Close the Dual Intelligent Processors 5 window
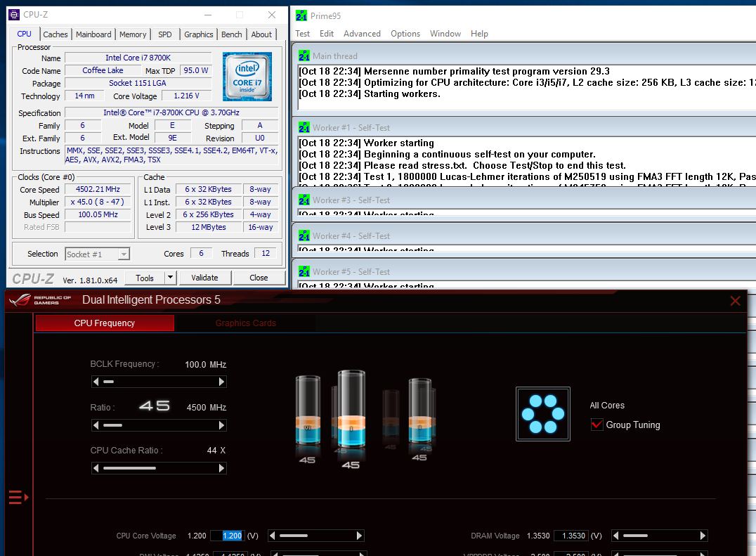Image resolution: width=756 pixels, height=556 pixels. click(x=735, y=301)
